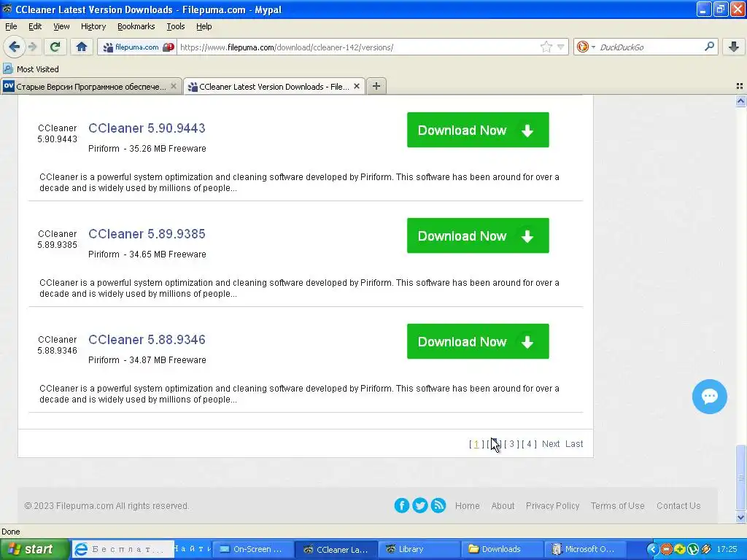Switch to the Library taskbar window
747x560 pixels.
click(x=419, y=549)
